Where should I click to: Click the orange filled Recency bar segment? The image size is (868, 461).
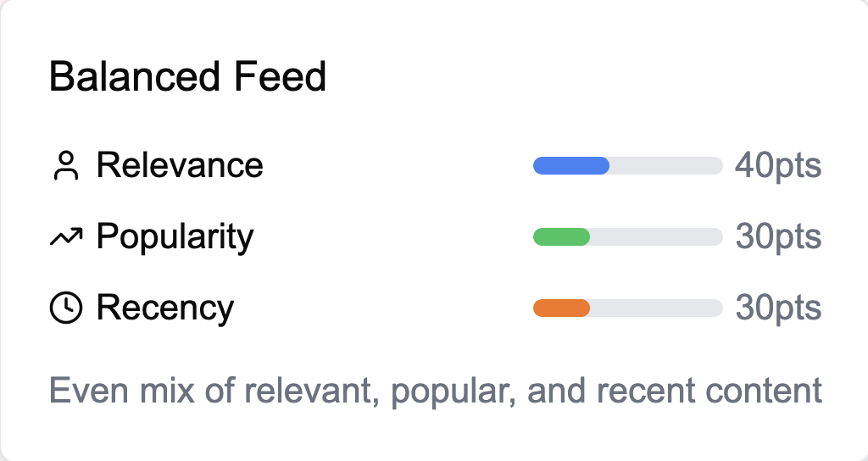click(x=561, y=308)
